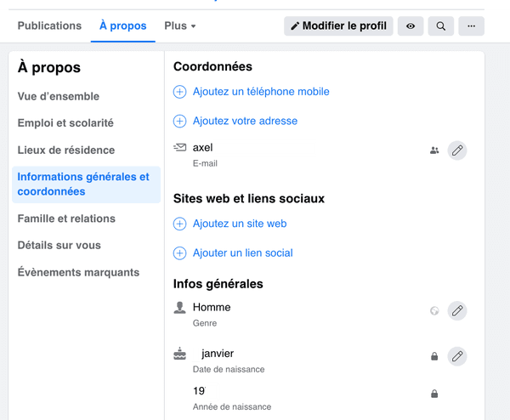Open the three-dots more options button
Image resolution: width=510 pixels, height=420 pixels.
point(471,26)
